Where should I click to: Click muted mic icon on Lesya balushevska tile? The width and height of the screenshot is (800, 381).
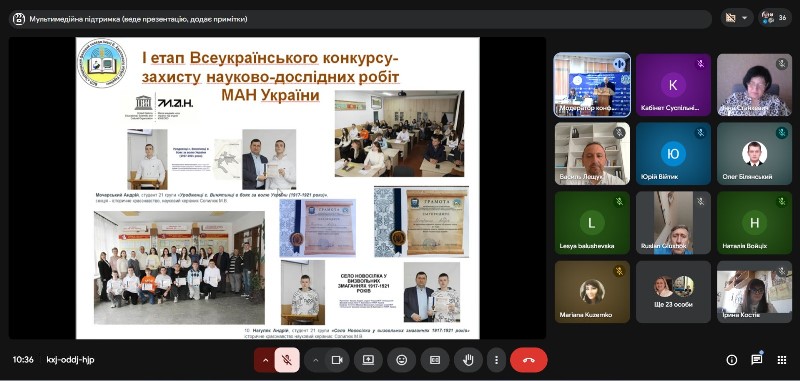[619, 201]
